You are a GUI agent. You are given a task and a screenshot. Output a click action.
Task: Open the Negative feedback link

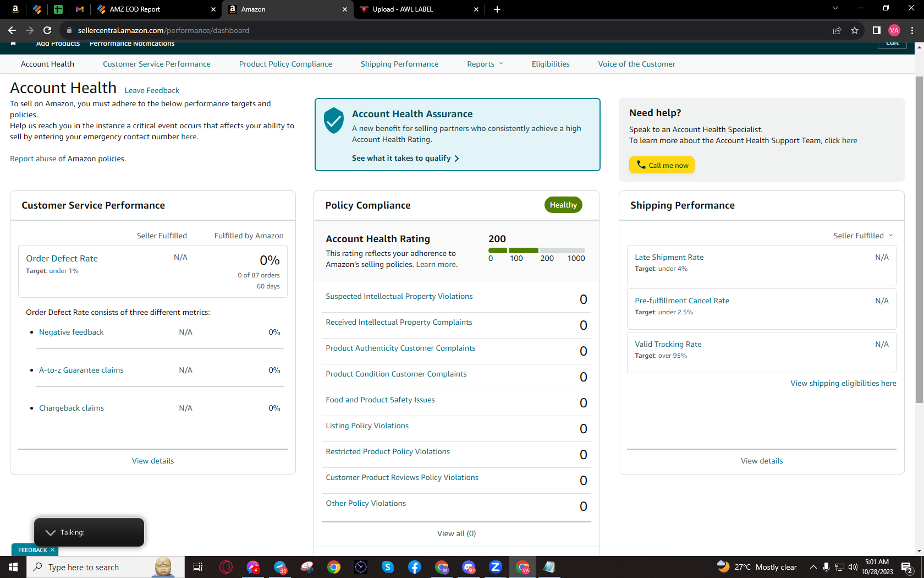(x=71, y=332)
